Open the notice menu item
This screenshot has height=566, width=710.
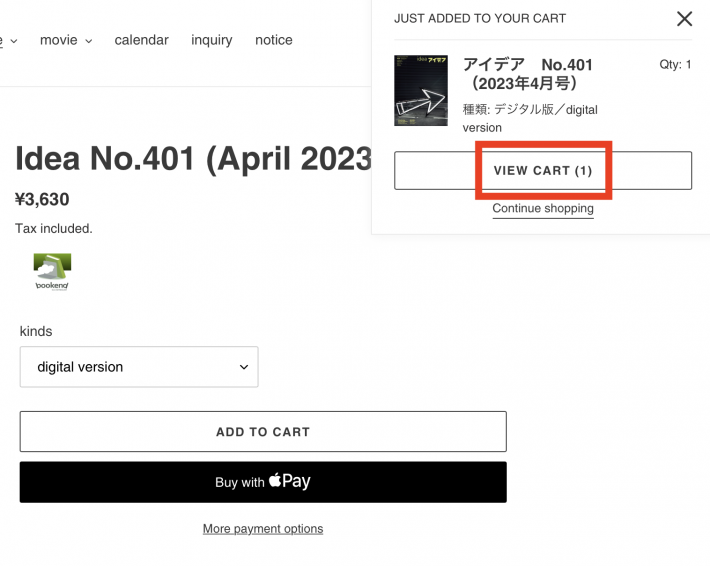coord(273,40)
